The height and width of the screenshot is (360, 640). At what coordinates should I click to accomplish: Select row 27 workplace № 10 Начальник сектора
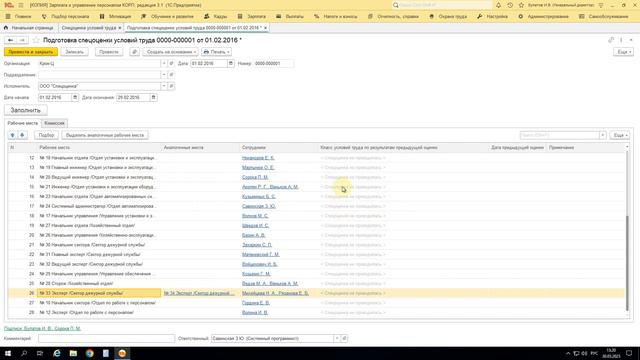tap(98, 303)
